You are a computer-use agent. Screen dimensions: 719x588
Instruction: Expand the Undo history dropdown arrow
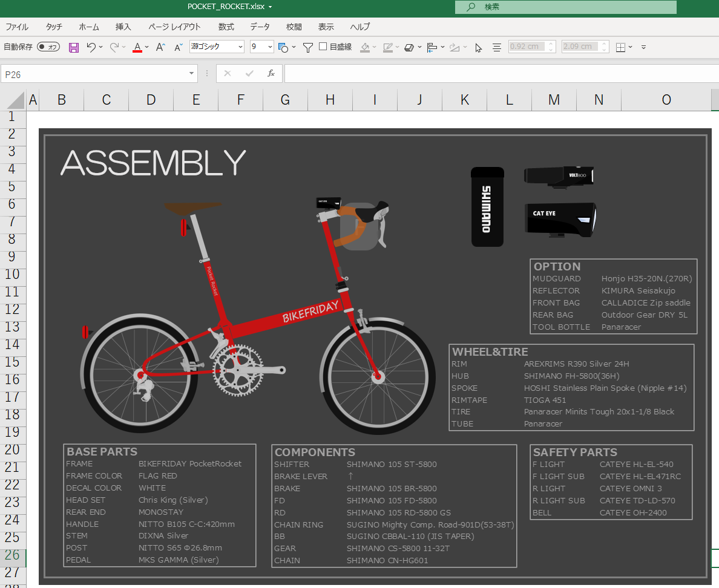point(101,47)
